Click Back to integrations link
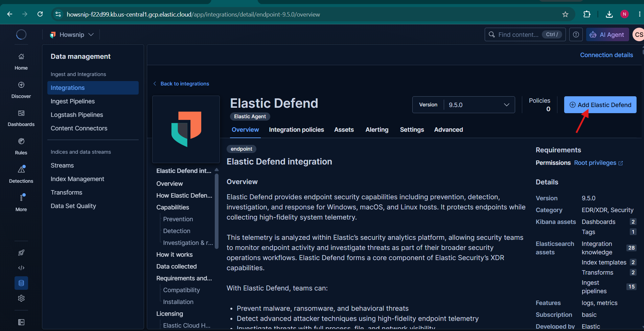644x331 pixels. 181,84
